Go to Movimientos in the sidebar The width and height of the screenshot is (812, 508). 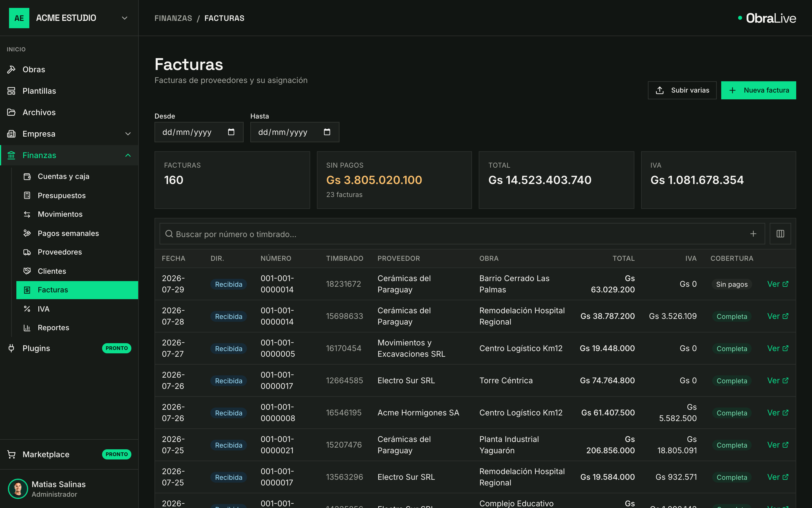(77, 214)
